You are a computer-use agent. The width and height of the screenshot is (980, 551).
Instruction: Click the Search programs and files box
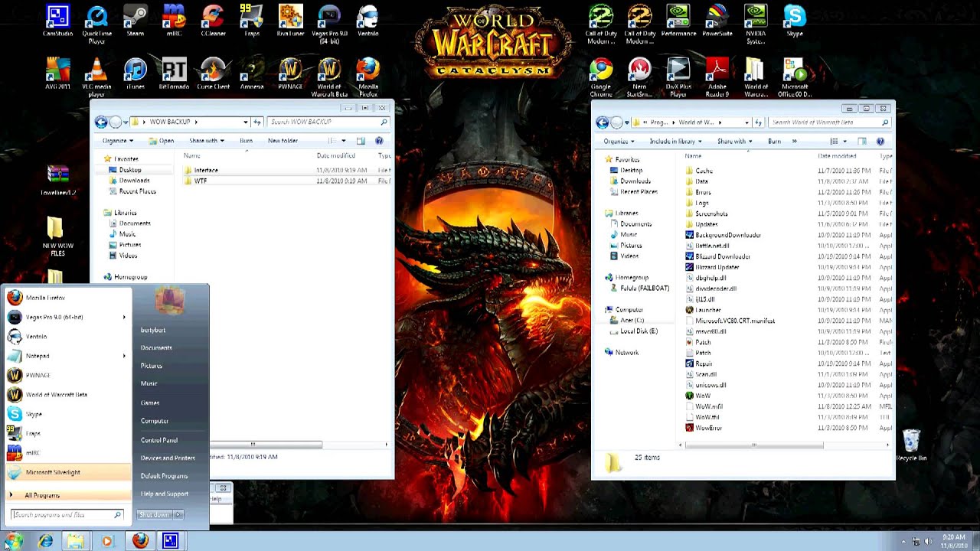[67, 515]
